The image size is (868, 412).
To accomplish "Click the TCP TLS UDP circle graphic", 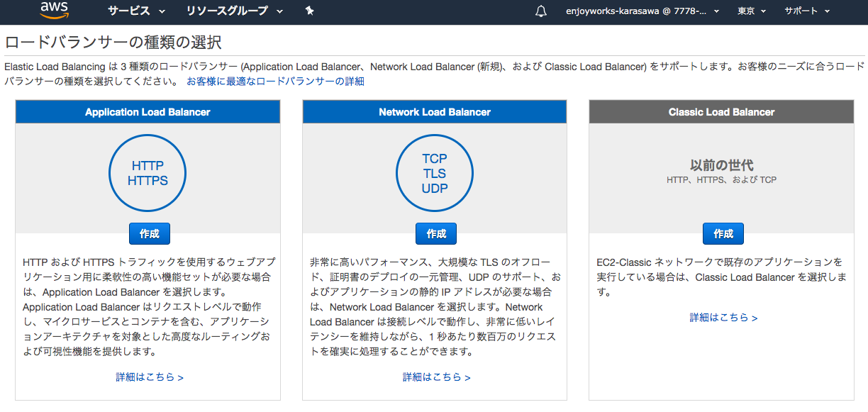I will (x=435, y=173).
